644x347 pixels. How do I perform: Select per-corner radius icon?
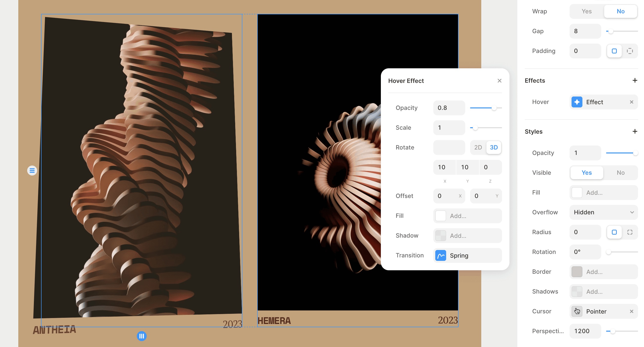629,232
